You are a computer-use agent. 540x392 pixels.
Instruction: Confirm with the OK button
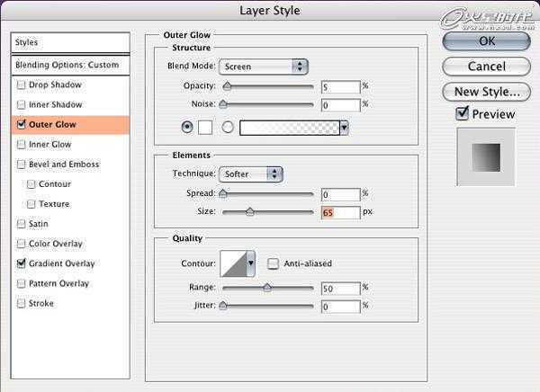point(486,41)
